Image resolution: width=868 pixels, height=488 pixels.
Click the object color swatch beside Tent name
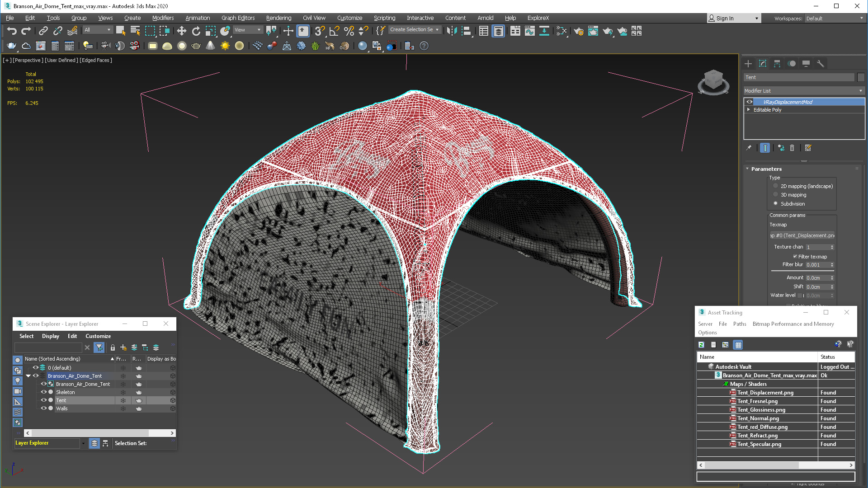click(x=861, y=77)
